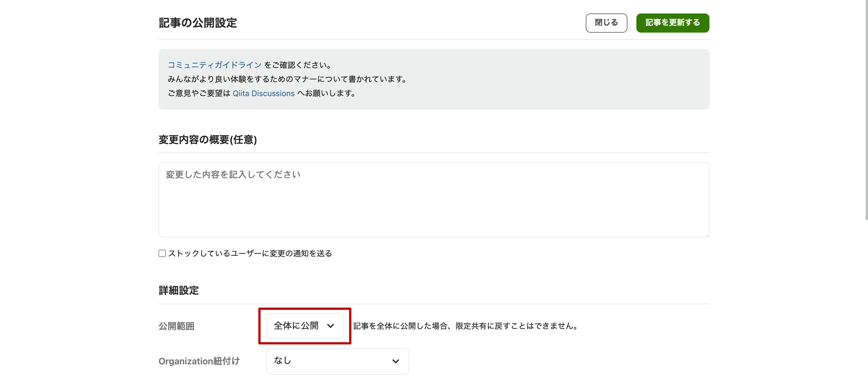Open the 全体に公開 visibility dropdown
The height and width of the screenshot is (388, 868).
coord(305,326)
